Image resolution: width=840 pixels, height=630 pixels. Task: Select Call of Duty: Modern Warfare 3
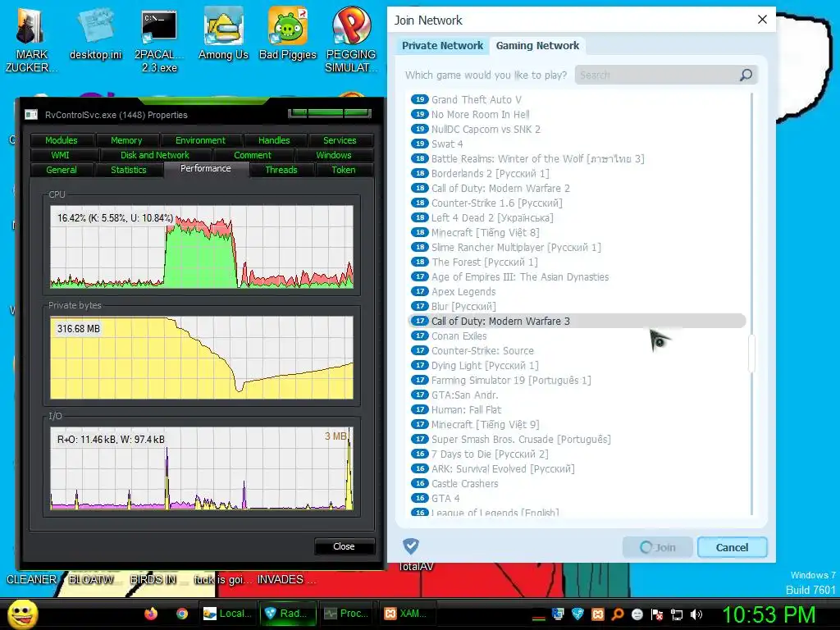(x=577, y=321)
